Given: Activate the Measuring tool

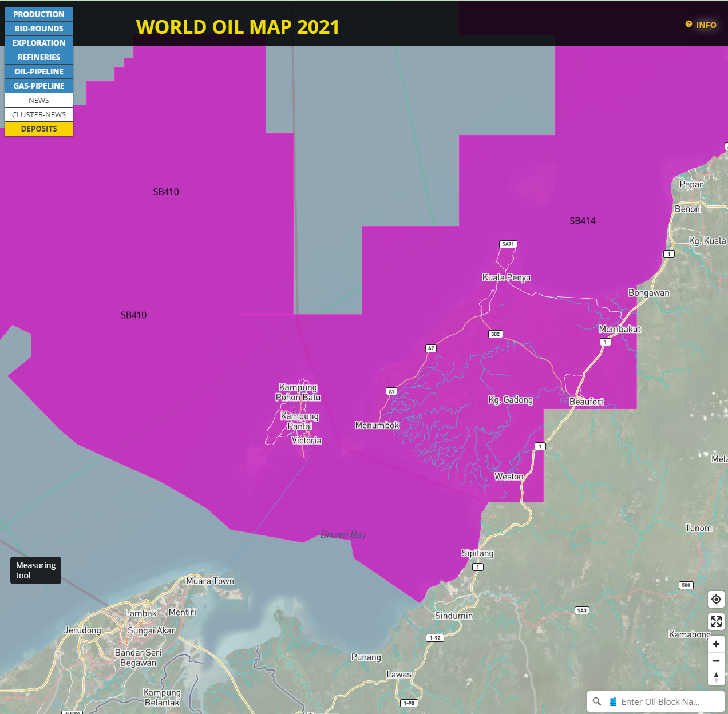Looking at the screenshot, I should point(35,570).
